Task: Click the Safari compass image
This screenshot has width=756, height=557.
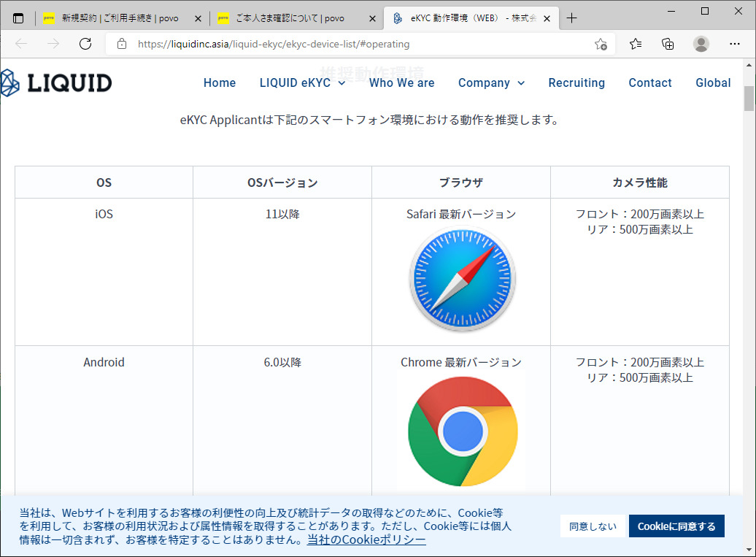Action: point(461,280)
